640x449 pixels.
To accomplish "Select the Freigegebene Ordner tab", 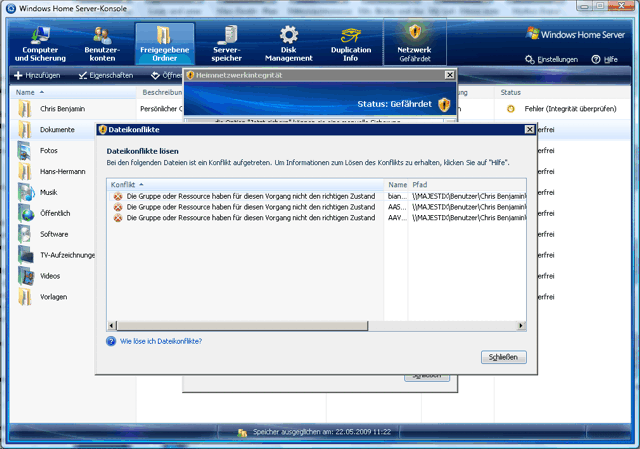I will coord(164,44).
